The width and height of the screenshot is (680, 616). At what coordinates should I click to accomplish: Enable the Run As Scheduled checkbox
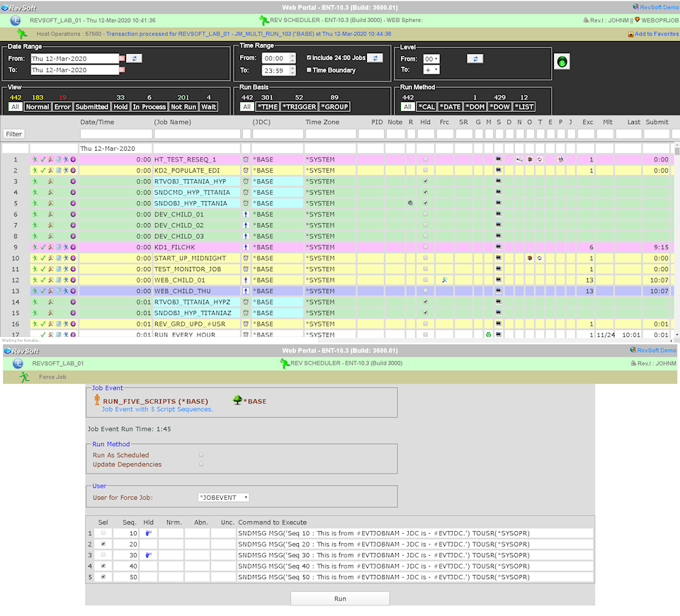click(202, 455)
